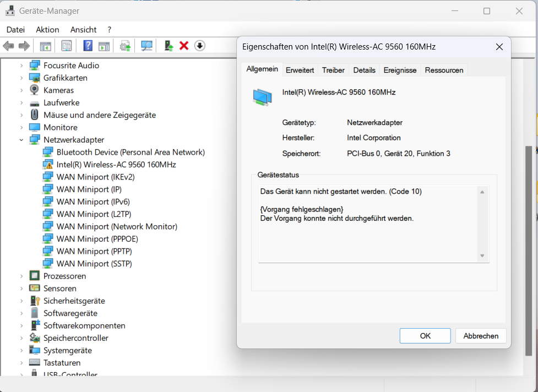This screenshot has height=392, width=538.
Task: Switch to the Erweitert tab
Action: (x=300, y=70)
